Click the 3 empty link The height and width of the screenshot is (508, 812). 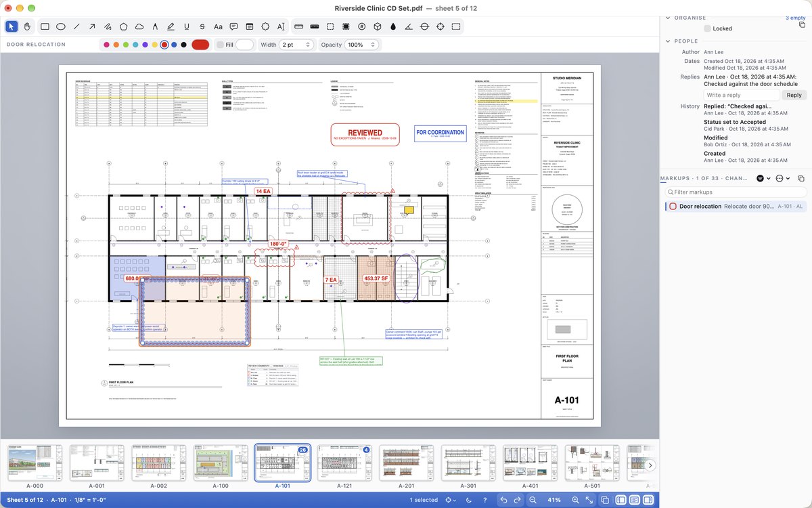(796, 18)
